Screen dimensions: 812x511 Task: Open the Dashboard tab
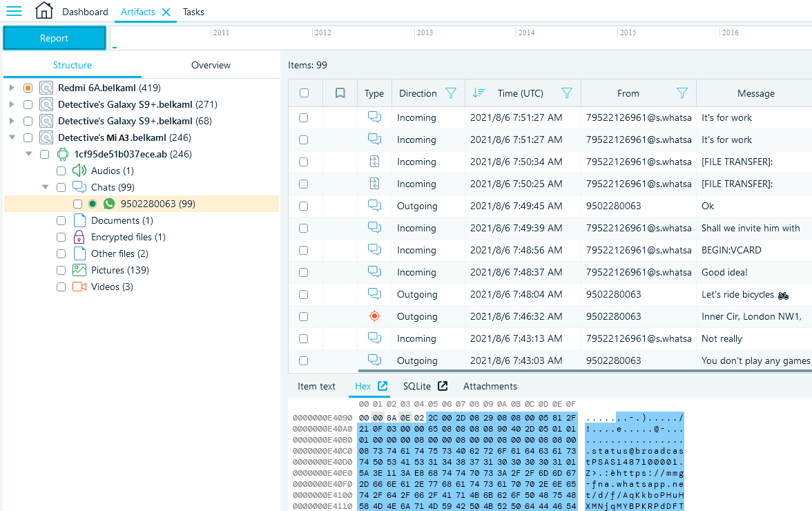[85, 12]
